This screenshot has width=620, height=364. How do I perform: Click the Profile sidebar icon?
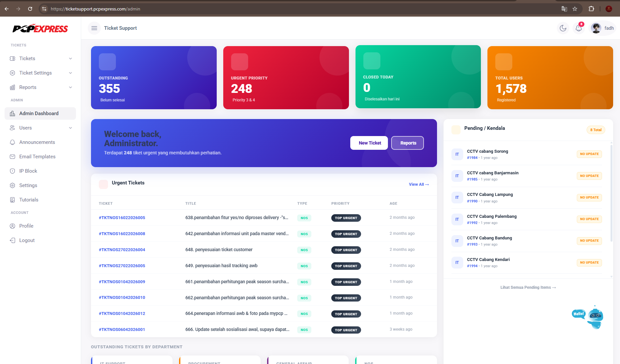coord(12,226)
